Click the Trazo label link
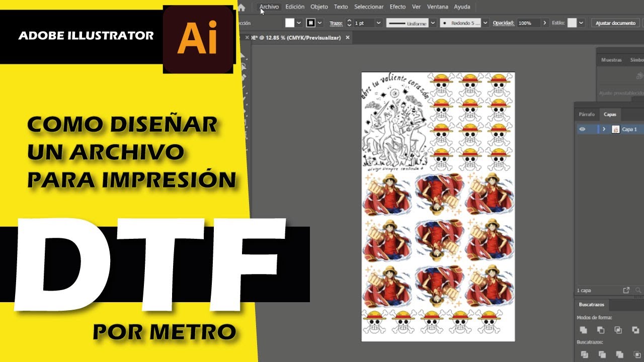 coord(336,23)
